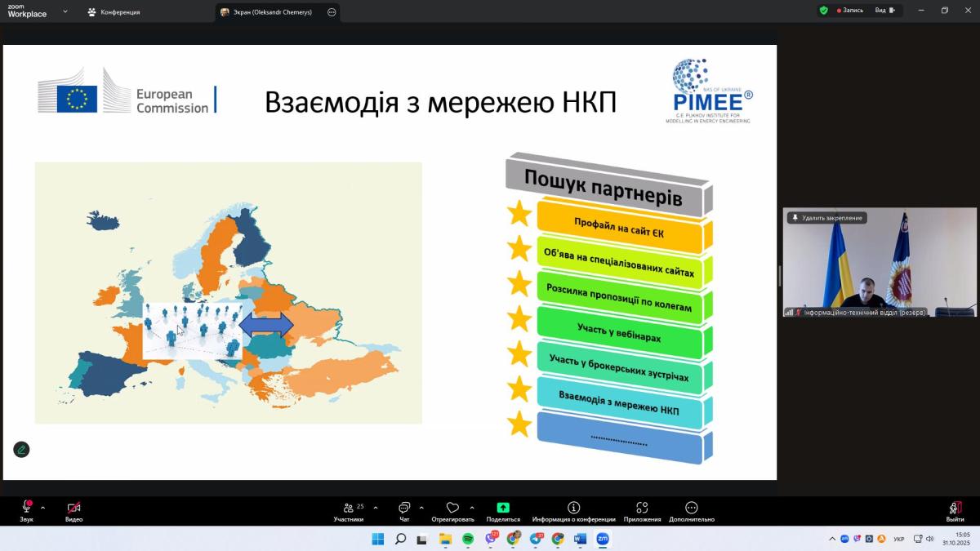The image size is (980, 551).
Task: Open Информация о конференции info
Action: 573,511
